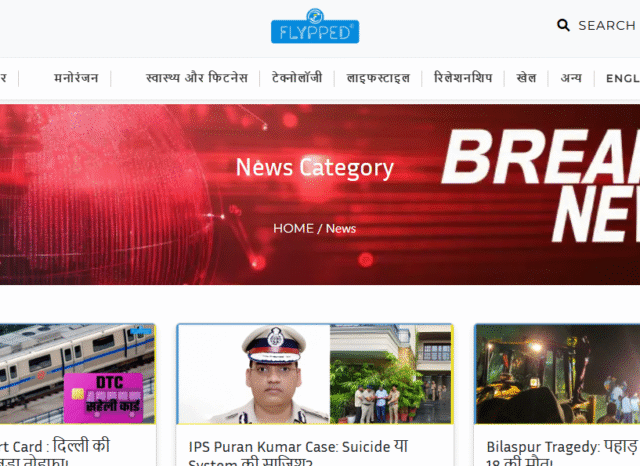This screenshot has height=466, width=640.
Task: Select स्वास्थ्य और फिटनेस in navigation
Action: tap(196, 78)
